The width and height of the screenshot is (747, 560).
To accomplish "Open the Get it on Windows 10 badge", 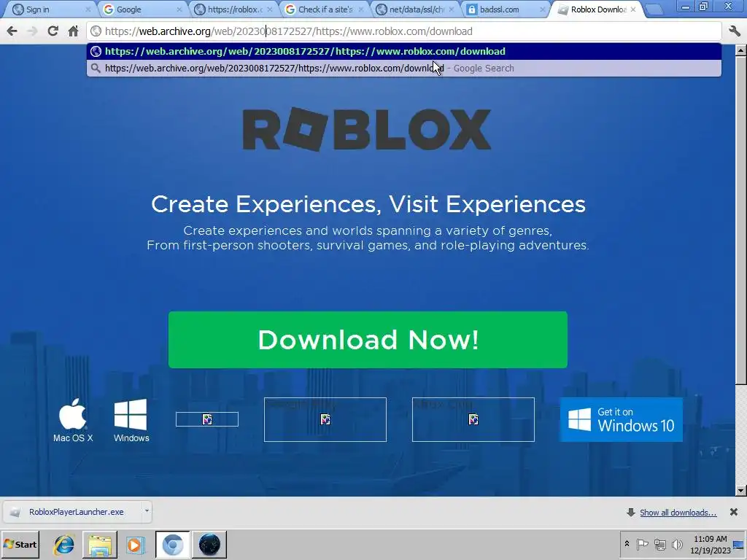I will [x=622, y=419].
